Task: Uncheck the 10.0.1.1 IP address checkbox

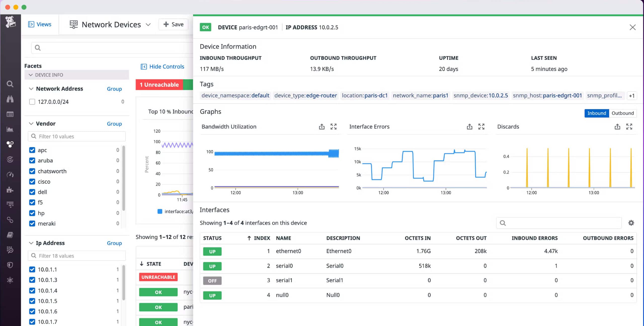Action: coord(32,269)
